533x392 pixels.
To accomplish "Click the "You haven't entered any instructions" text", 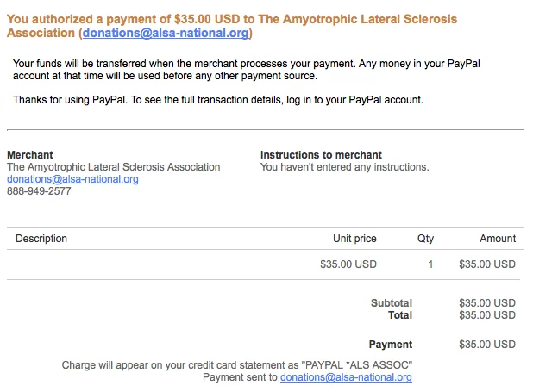I will point(344,167).
